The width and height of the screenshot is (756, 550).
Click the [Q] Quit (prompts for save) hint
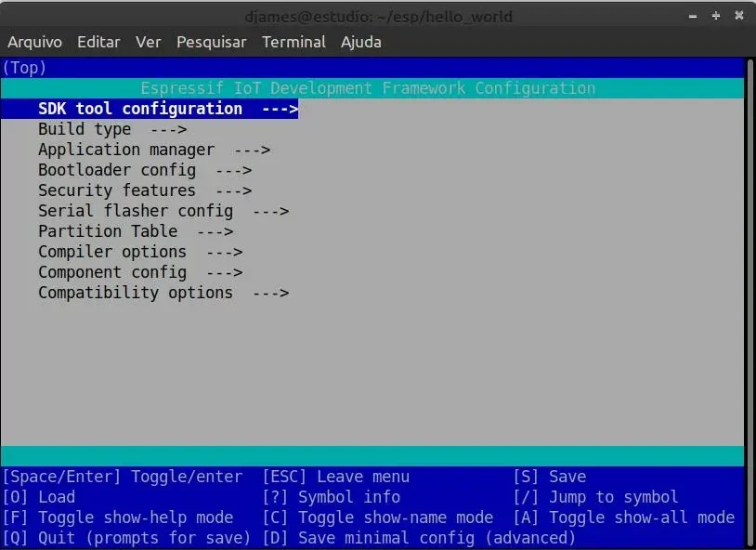click(x=126, y=538)
